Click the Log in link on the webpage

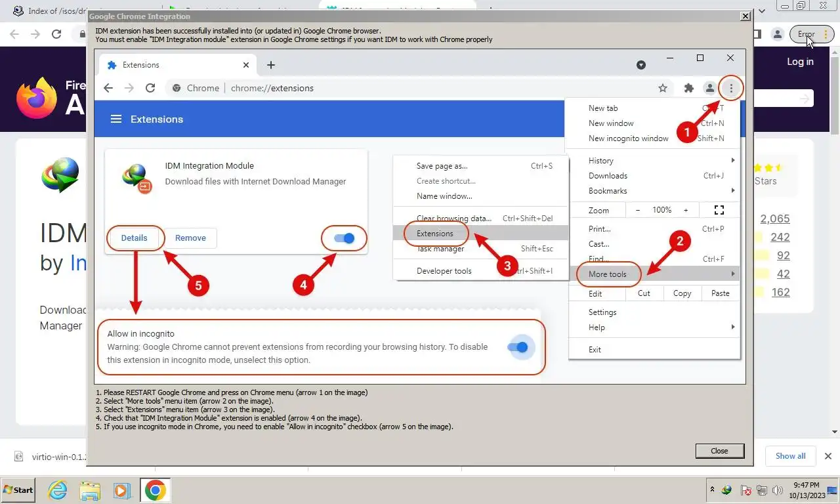pos(800,62)
